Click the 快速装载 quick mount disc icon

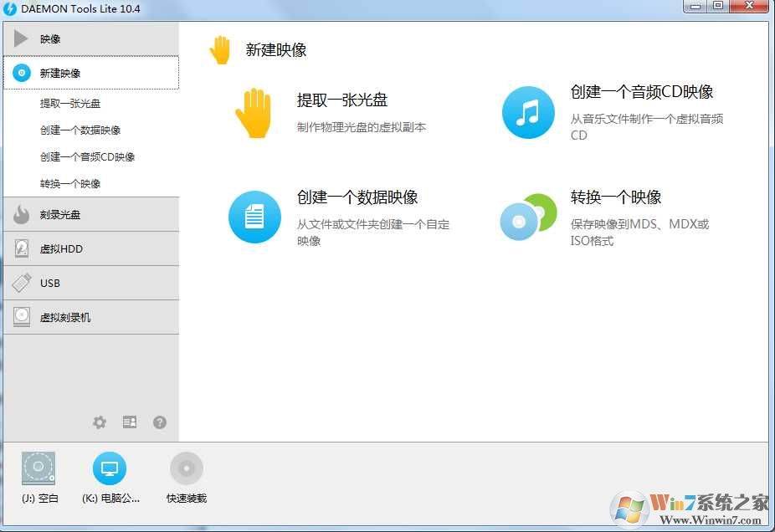187,468
